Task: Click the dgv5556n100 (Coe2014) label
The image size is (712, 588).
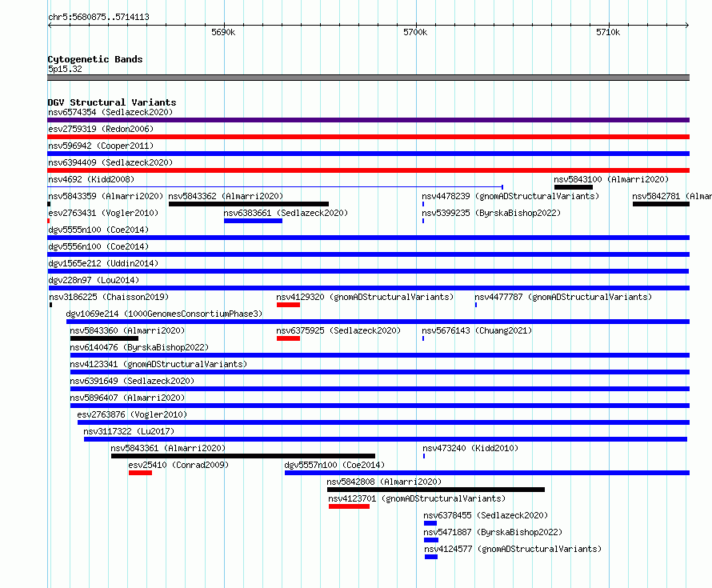Action: (98, 246)
